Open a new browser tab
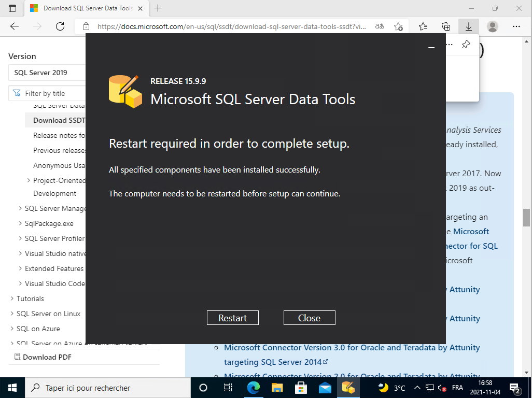This screenshot has height=398, width=532. coord(158,8)
